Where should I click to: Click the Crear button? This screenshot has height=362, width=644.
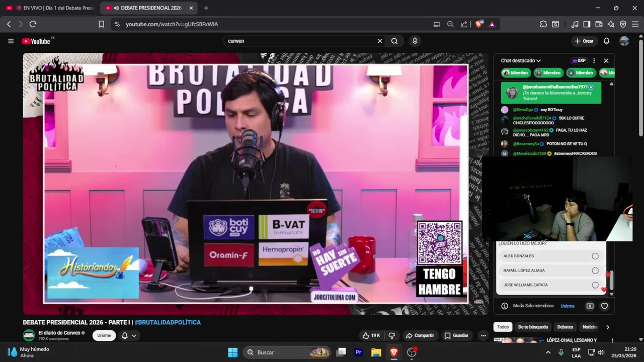coord(584,41)
